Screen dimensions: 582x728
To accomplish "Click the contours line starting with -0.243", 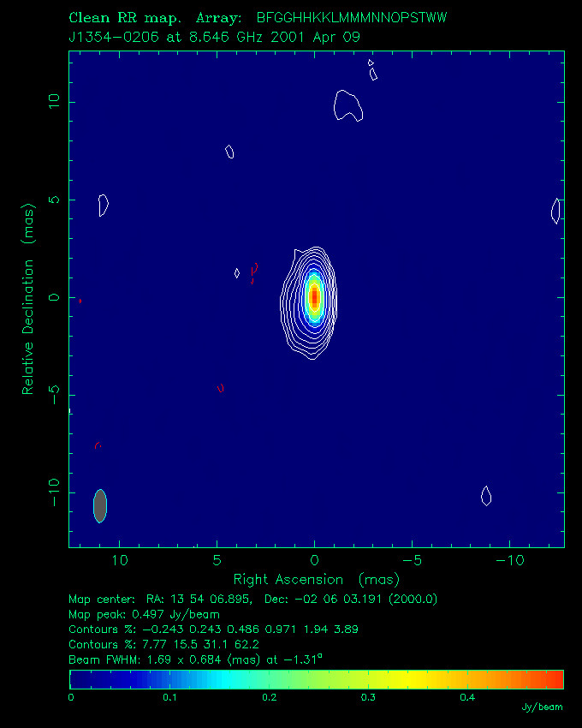I will coord(213,630).
